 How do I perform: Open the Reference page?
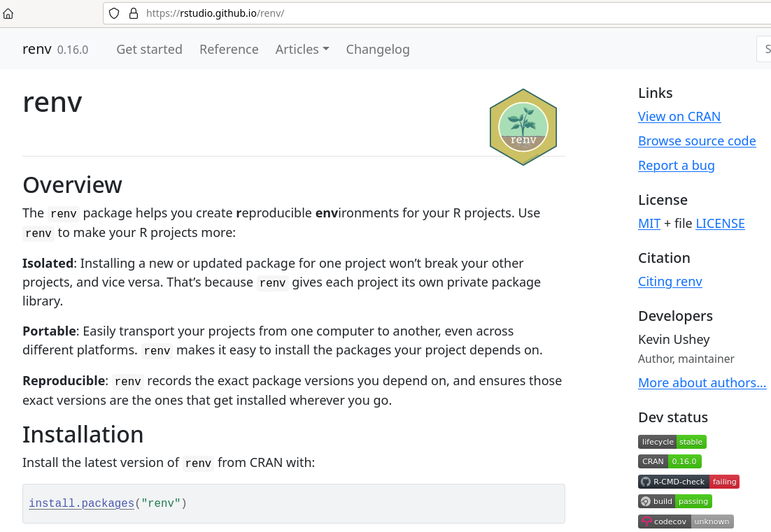[x=229, y=49]
